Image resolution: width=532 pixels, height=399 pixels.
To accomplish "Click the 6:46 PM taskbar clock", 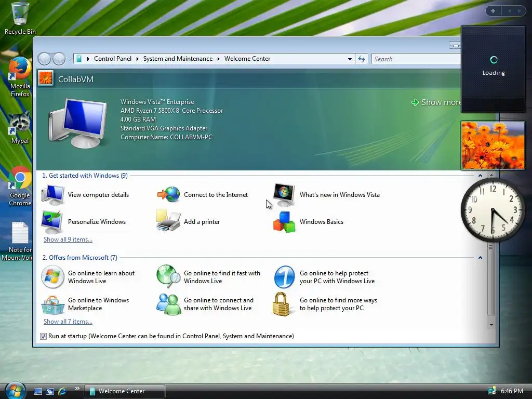I will (512, 391).
